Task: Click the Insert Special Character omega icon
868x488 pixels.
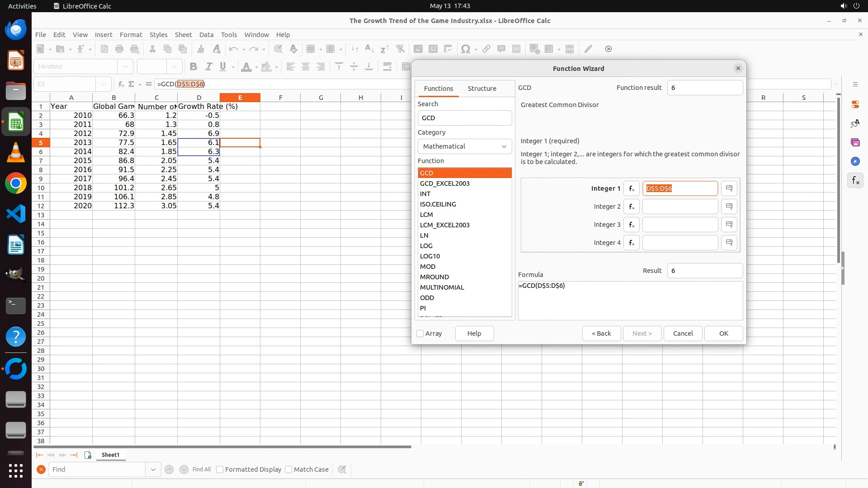Action: (465, 49)
